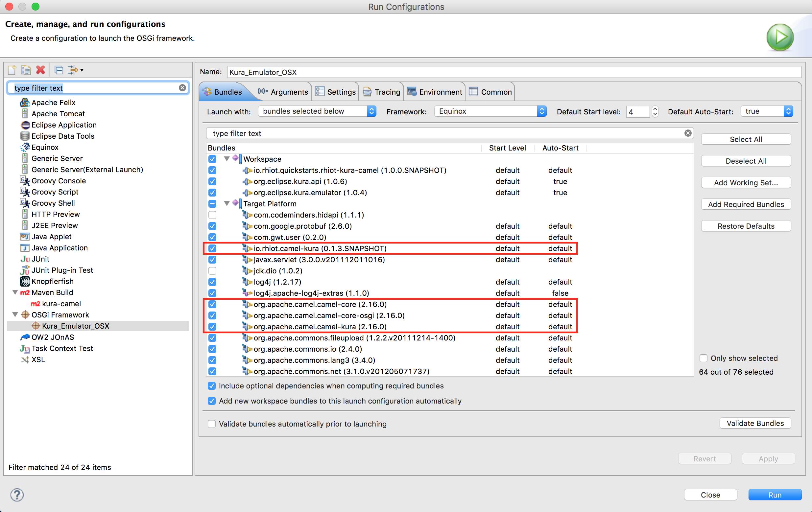Clear the left filter text field
Screen dimensions: 812x512
coord(182,88)
